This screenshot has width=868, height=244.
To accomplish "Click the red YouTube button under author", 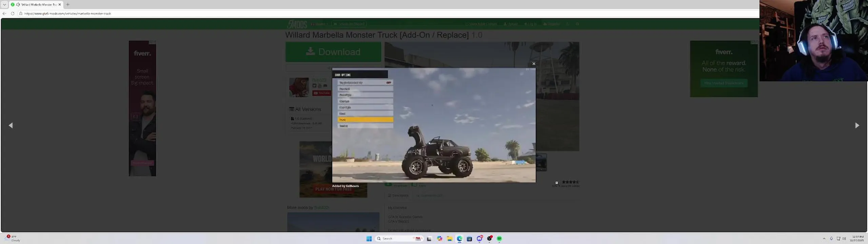I will coord(321,93).
